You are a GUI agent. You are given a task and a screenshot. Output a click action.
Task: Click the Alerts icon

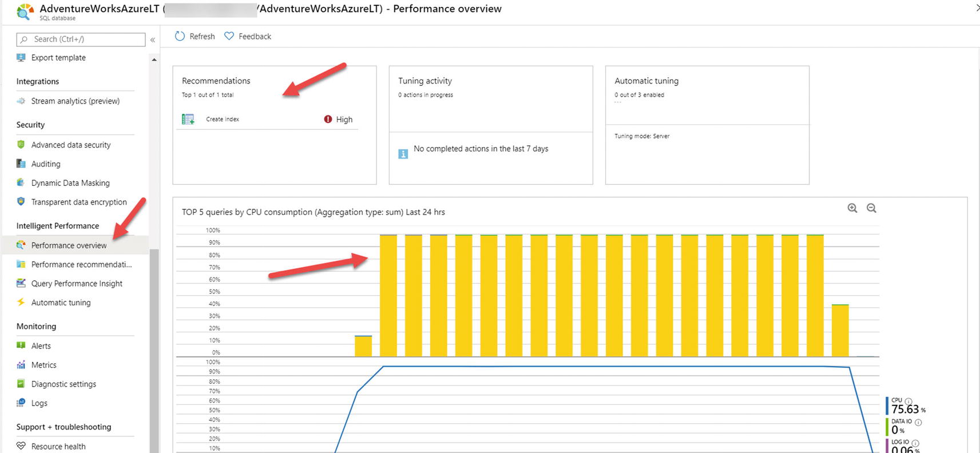coord(21,345)
